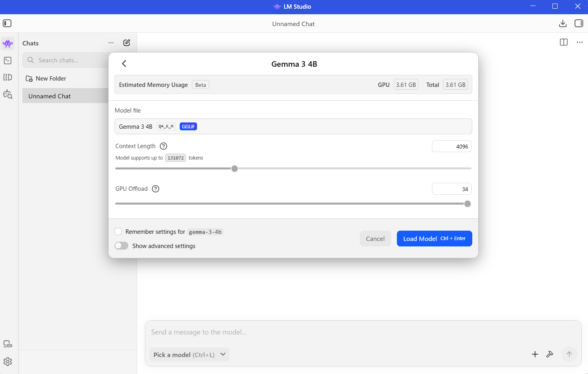Click the Gemma 3 4B dialog title

(294, 64)
